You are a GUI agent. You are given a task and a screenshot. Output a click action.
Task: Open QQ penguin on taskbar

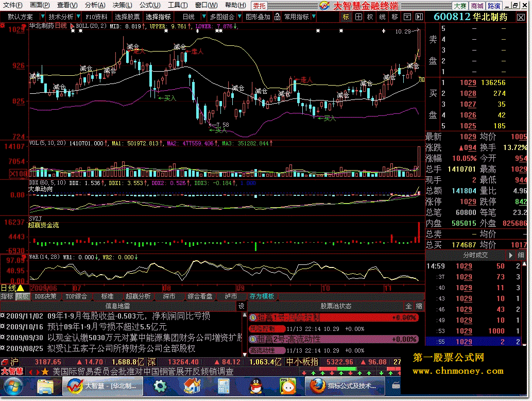[x=256, y=387]
